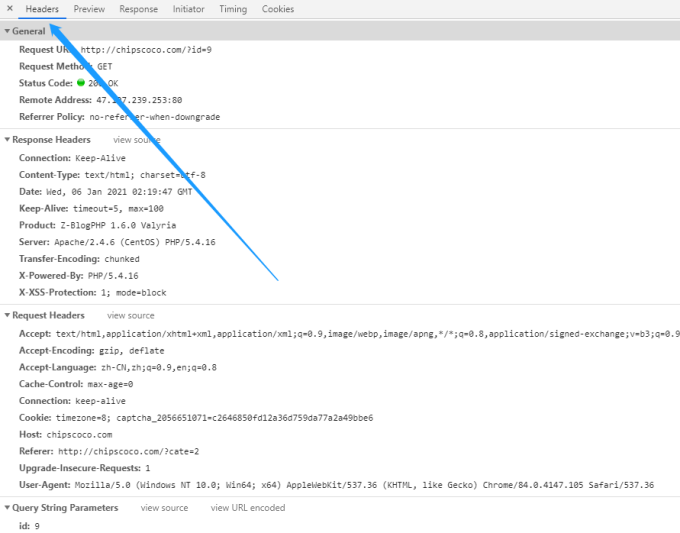The image size is (680, 533).
Task: Select the User-Agent Mozilla/5.0 value
Action: click(x=364, y=485)
